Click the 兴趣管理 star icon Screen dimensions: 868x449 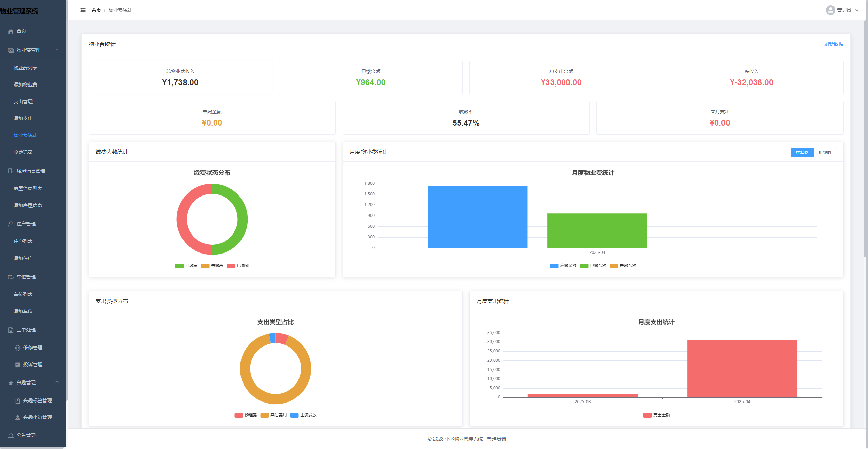click(x=11, y=383)
